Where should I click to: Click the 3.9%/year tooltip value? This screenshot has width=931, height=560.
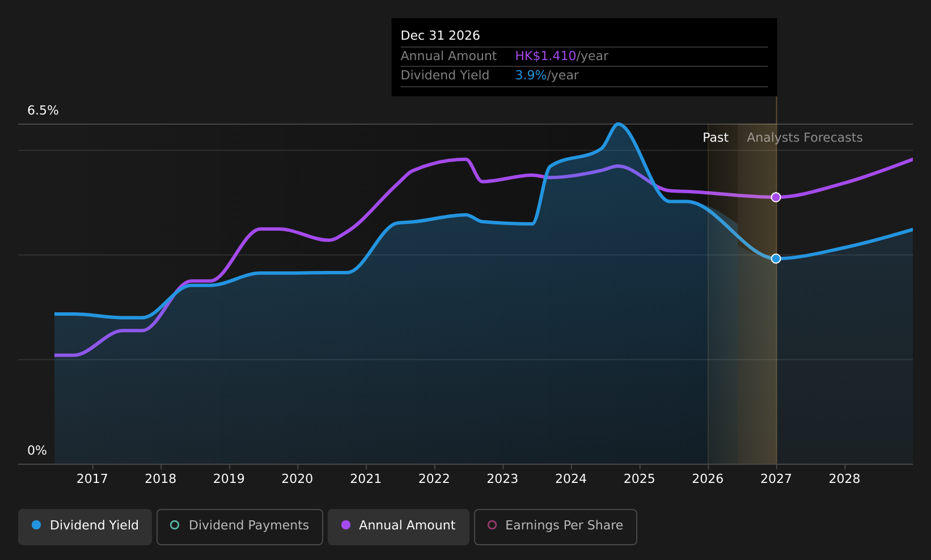click(x=547, y=75)
